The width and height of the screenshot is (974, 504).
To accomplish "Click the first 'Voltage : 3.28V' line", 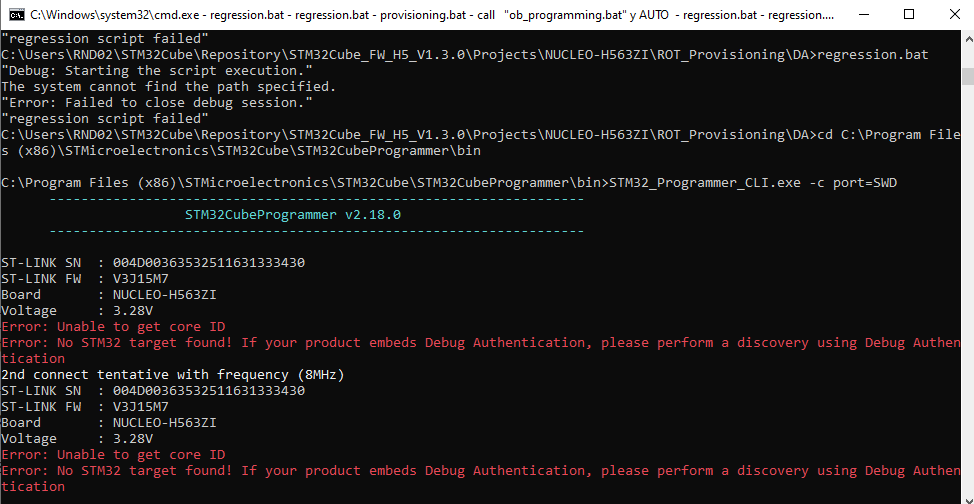I will click(x=77, y=311).
